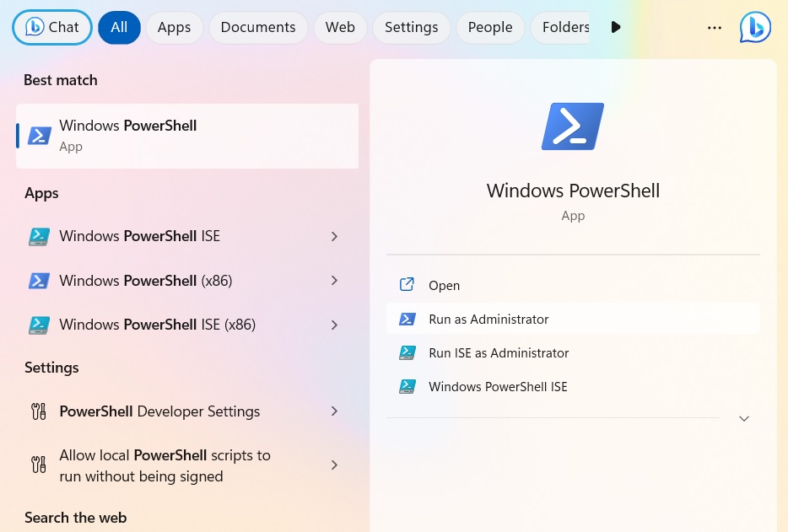The width and height of the screenshot is (788, 532).
Task: Select the Windows PowerShell ISE icon in Apps list
Action: (x=39, y=236)
